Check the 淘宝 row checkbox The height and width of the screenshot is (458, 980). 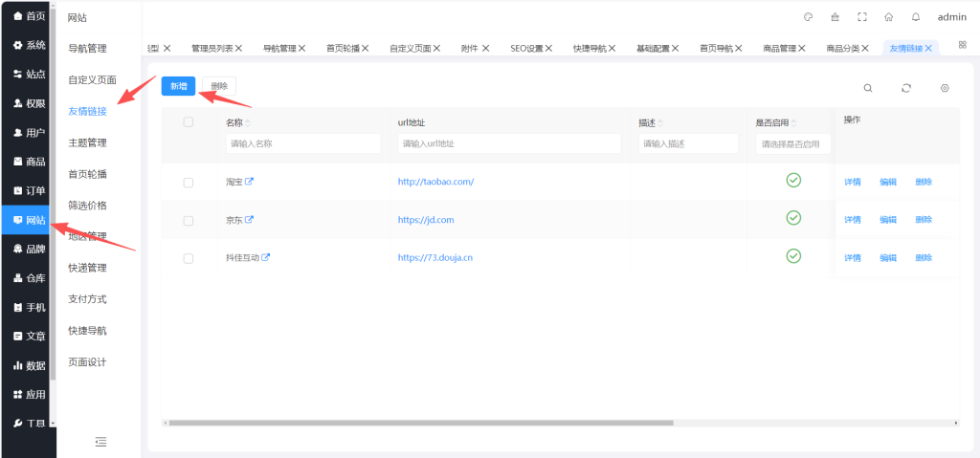click(189, 183)
